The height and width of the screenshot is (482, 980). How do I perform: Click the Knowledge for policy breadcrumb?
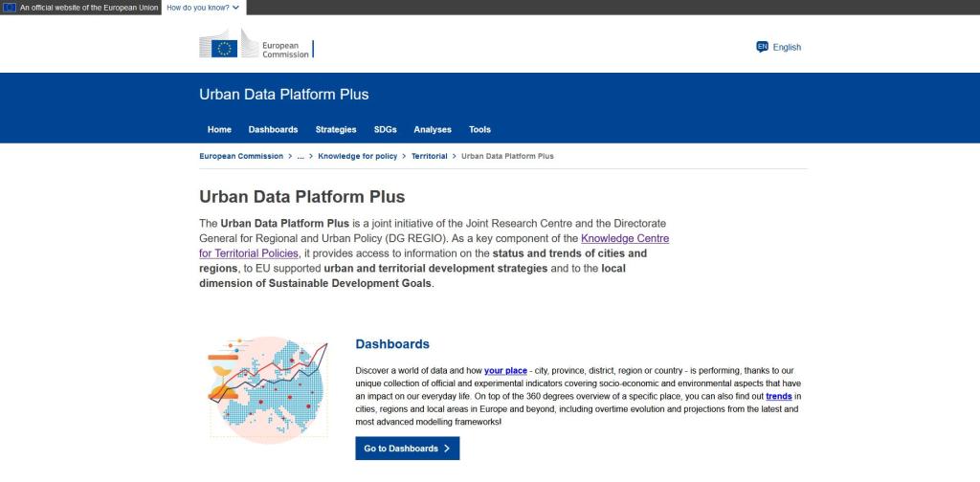358,156
